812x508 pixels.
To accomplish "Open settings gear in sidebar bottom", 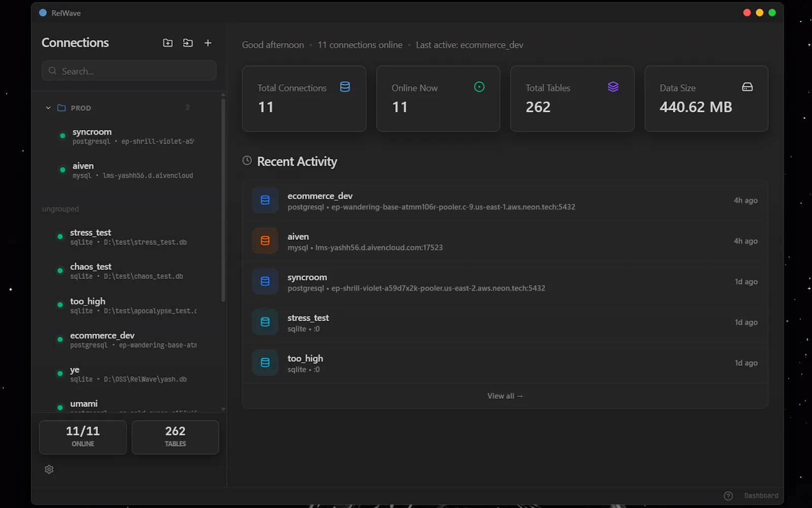I will 49,469.
